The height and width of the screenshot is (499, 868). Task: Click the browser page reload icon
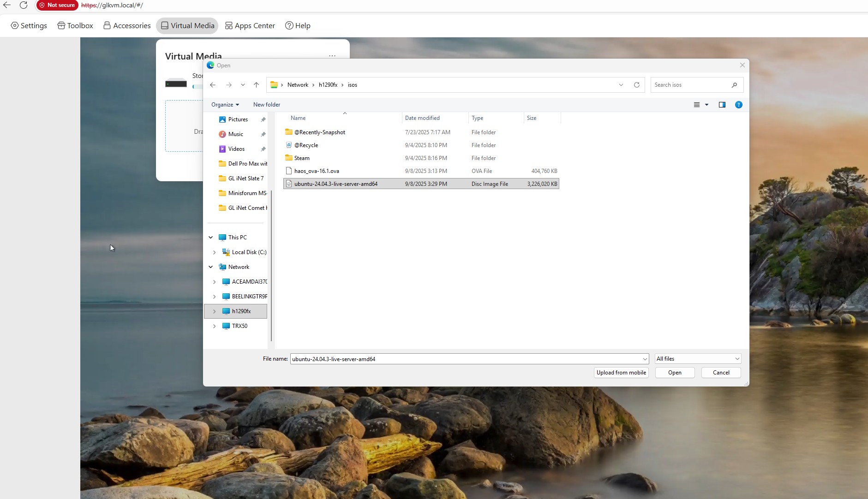(x=24, y=5)
